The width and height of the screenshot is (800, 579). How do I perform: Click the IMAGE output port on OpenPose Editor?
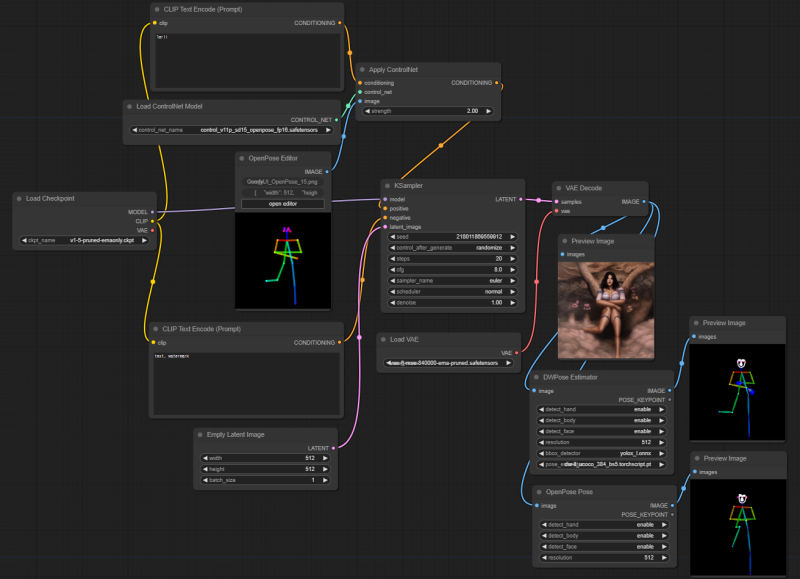point(327,172)
